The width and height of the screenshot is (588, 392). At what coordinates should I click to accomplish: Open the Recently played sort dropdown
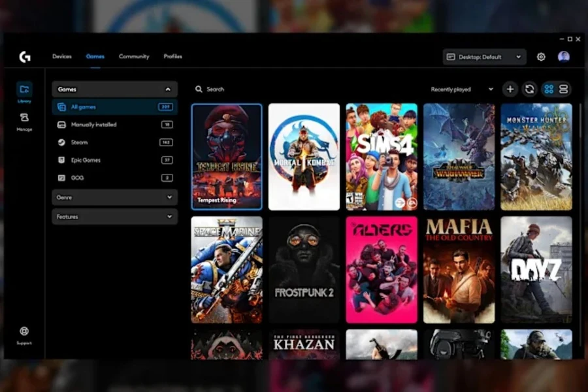coord(462,90)
